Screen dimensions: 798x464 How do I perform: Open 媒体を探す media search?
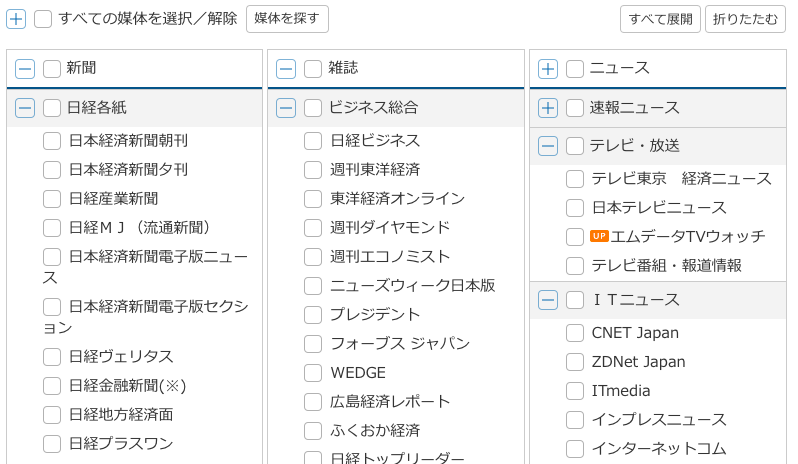[287, 19]
